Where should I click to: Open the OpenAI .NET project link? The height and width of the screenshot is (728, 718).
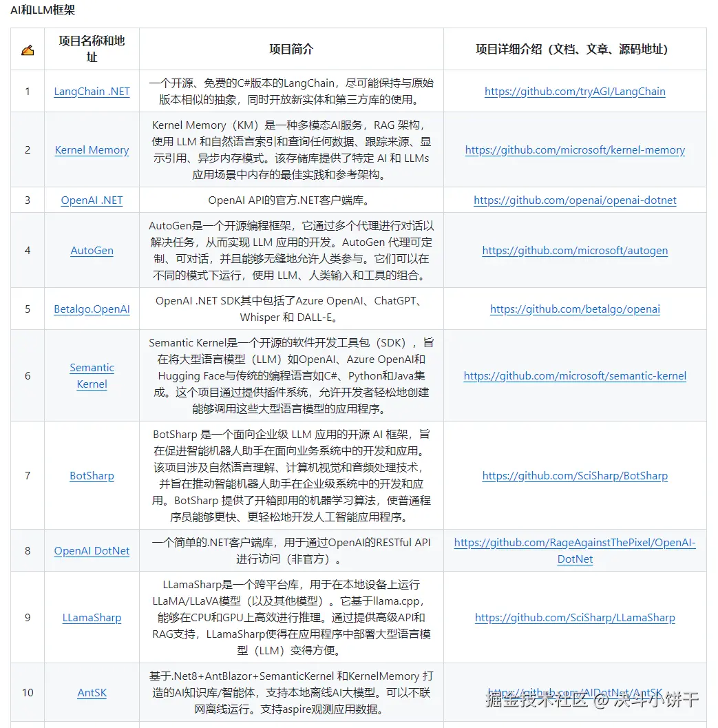[x=92, y=200]
